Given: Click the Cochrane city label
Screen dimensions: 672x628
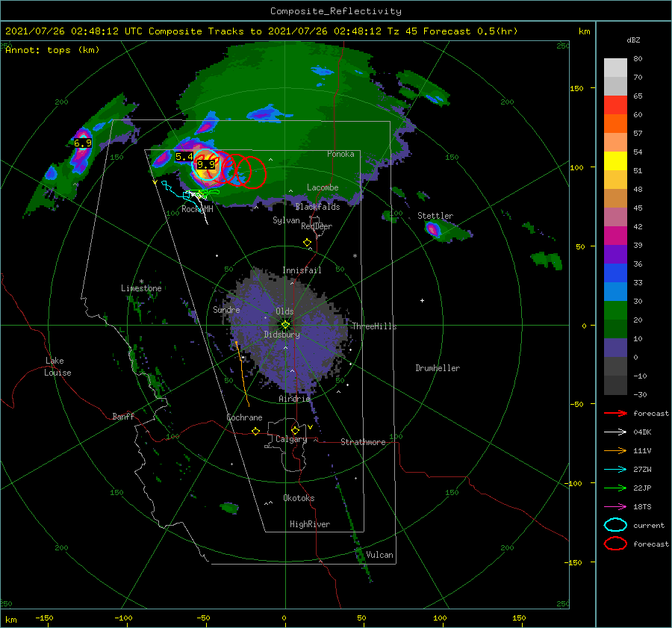Looking at the screenshot, I should coord(244,417).
